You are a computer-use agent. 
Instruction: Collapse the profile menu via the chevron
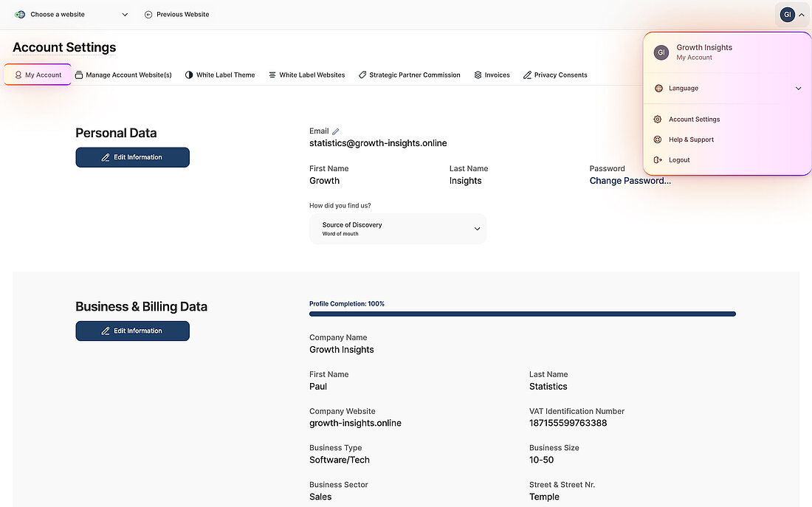(802, 14)
